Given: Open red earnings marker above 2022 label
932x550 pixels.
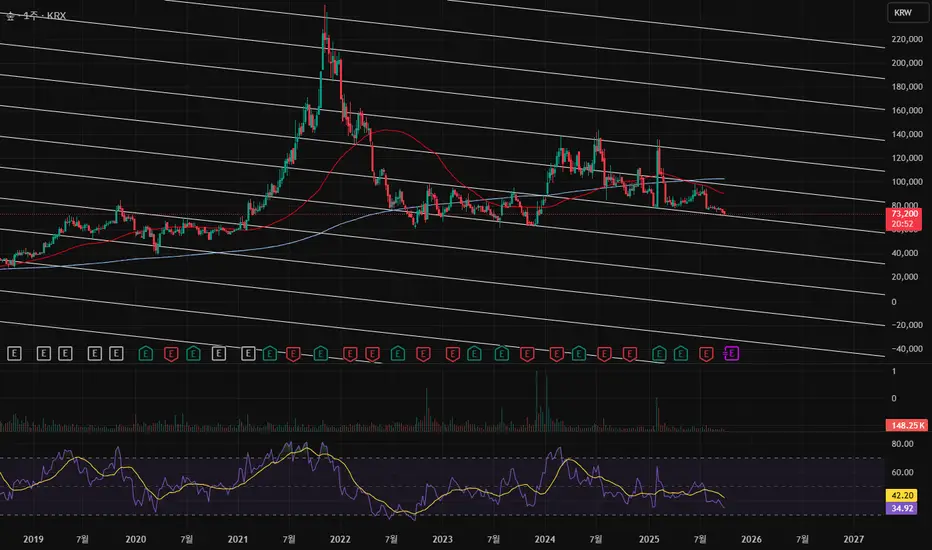Looking at the screenshot, I should tap(350, 354).
